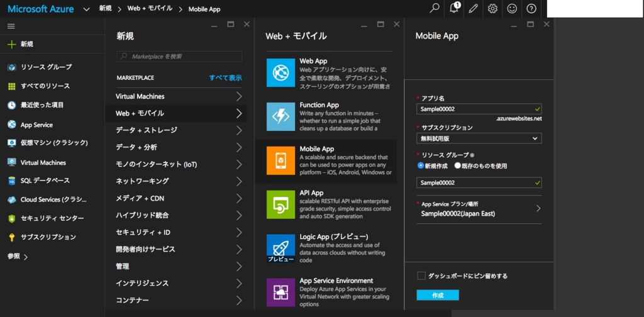The height and width of the screenshot is (317, 644).
Task: Open the notifications bell icon
Action: (454, 9)
